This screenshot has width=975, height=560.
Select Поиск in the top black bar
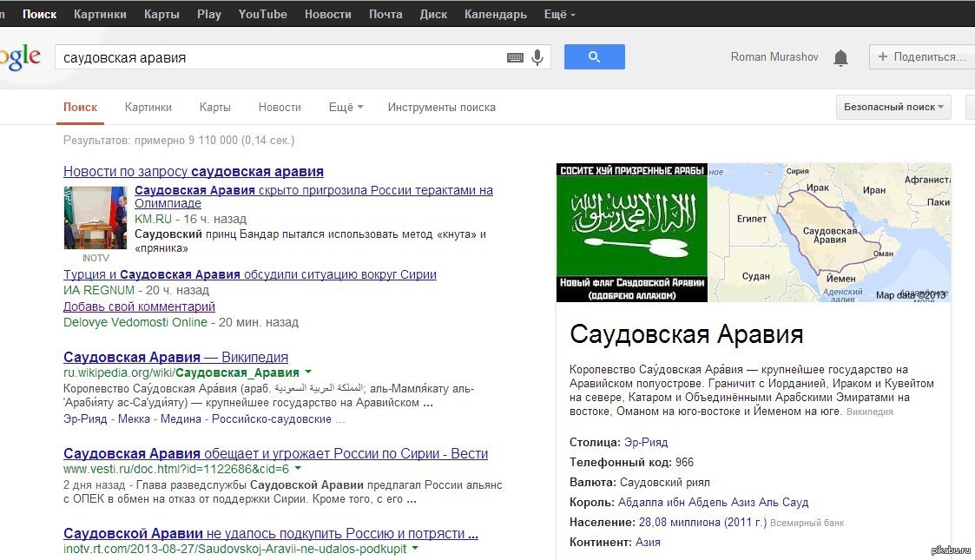coord(39,14)
